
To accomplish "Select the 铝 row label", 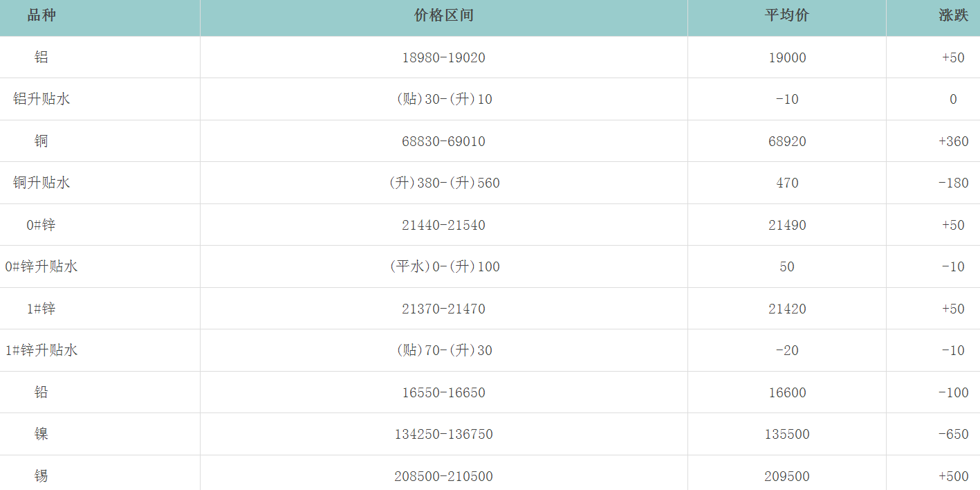I will (x=41, y=57).
